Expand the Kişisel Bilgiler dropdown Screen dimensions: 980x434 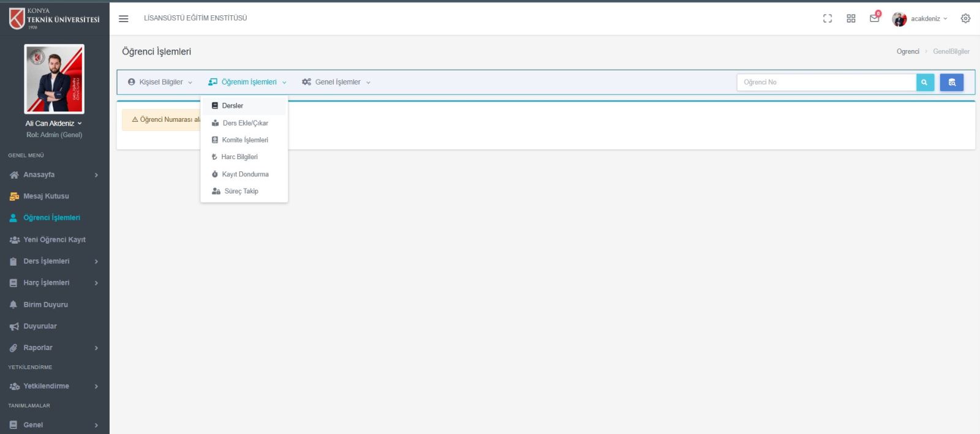pos(160,82)
